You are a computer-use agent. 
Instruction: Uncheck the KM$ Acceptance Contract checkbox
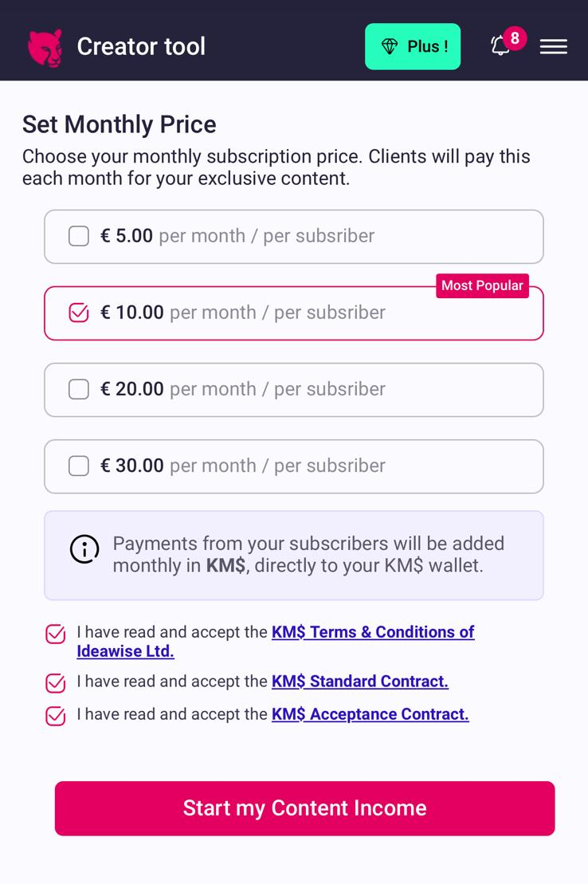55,716
